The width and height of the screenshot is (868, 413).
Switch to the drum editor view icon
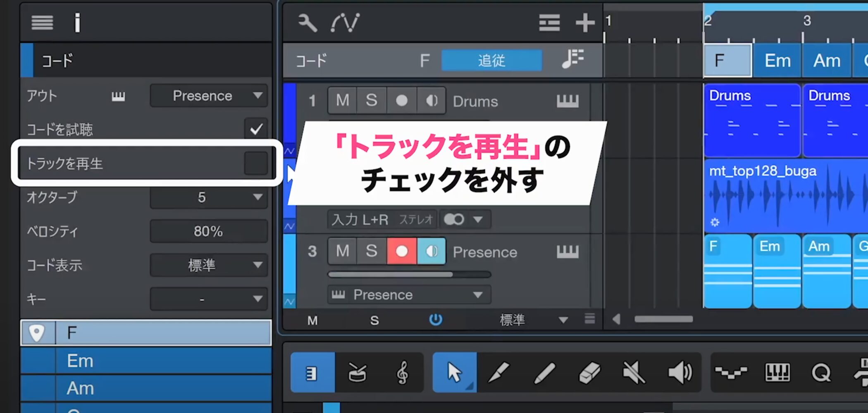point(357,373)
